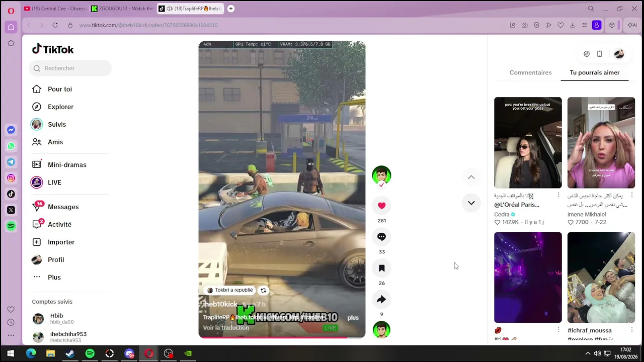Open Messenger in the Opera sidebar
This screenshot has width=644, height=362.
pyautogui.click(x=11, y=130)
